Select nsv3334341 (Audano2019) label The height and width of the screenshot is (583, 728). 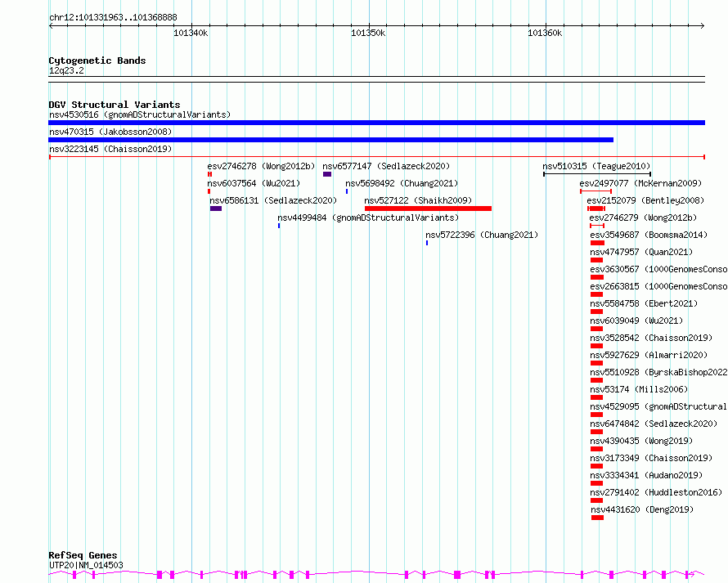pos(646,475)
